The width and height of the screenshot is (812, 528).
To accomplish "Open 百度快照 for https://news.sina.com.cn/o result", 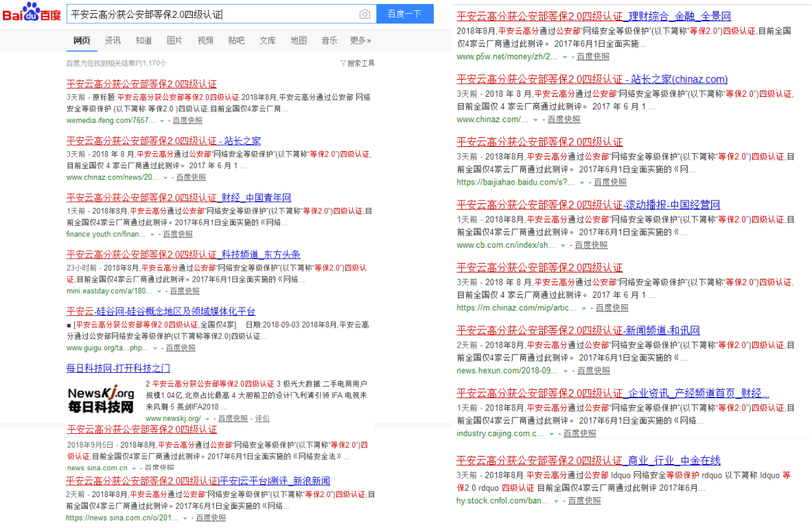I will pyautogui.click(x=210, y=518).
